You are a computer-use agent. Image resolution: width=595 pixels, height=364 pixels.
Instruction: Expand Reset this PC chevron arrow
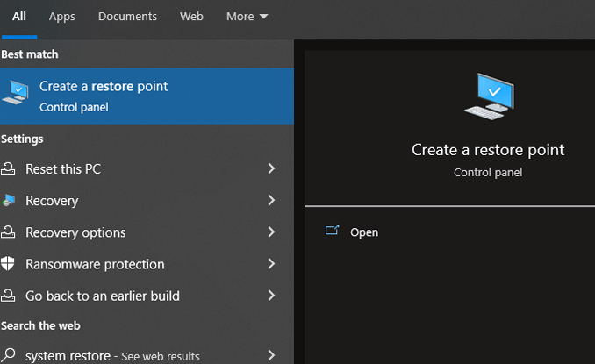(271, 168)
